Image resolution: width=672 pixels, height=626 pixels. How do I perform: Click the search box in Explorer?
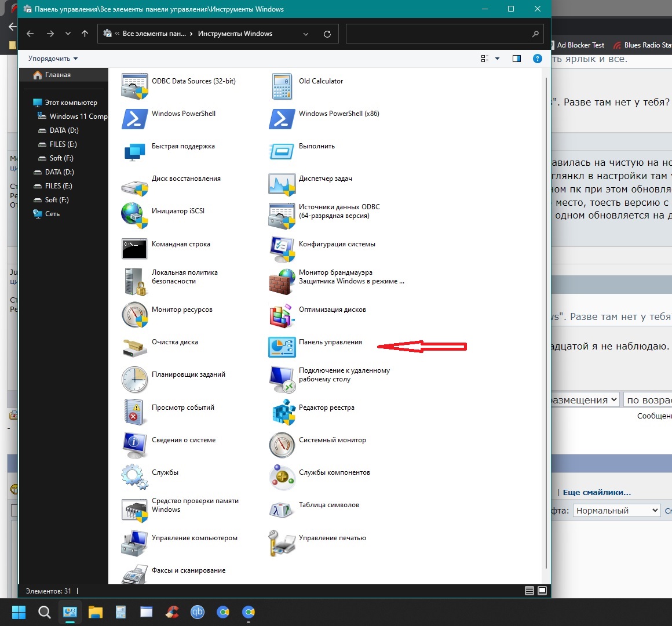[445, 34]
